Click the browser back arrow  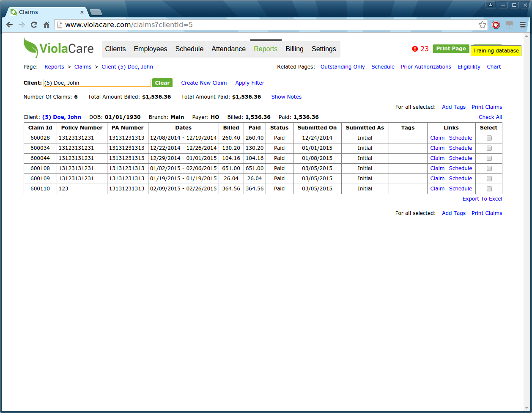(x=9, y=25)
